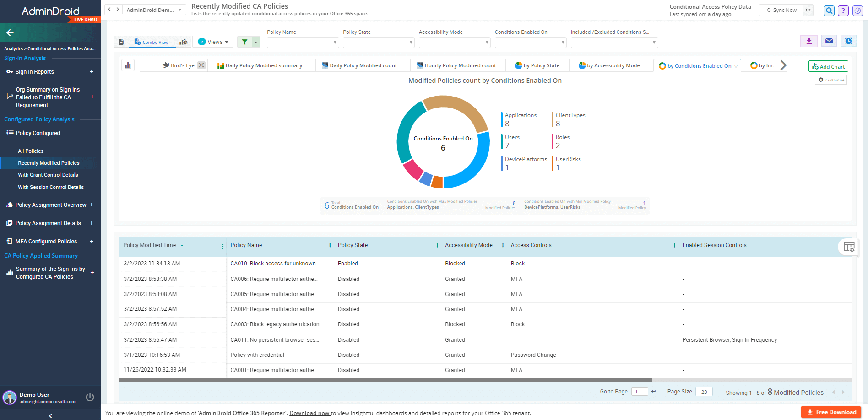
Task: Open the Views dropdown
Action: pos(212,42)
